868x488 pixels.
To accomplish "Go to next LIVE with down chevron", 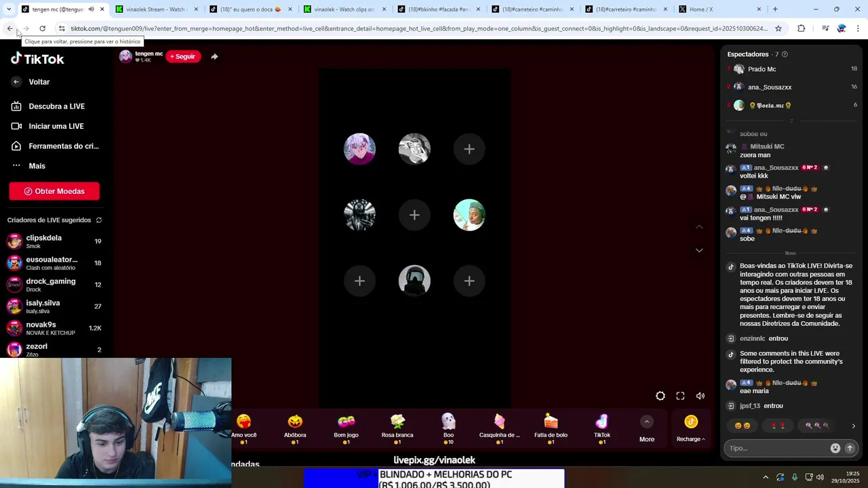I will (699, 250).
